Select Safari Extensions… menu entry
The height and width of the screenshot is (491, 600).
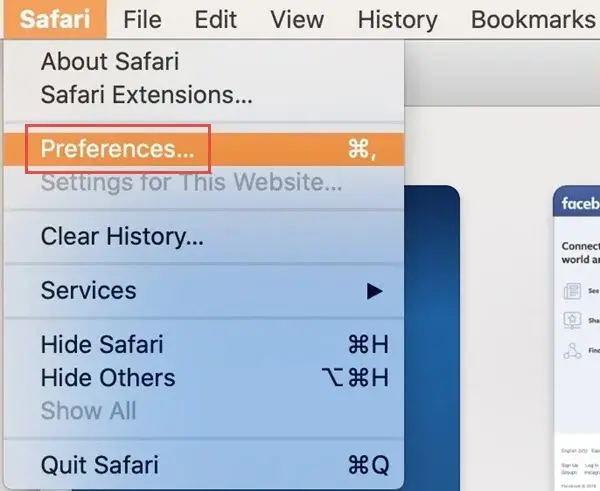(x=204, y=95)
